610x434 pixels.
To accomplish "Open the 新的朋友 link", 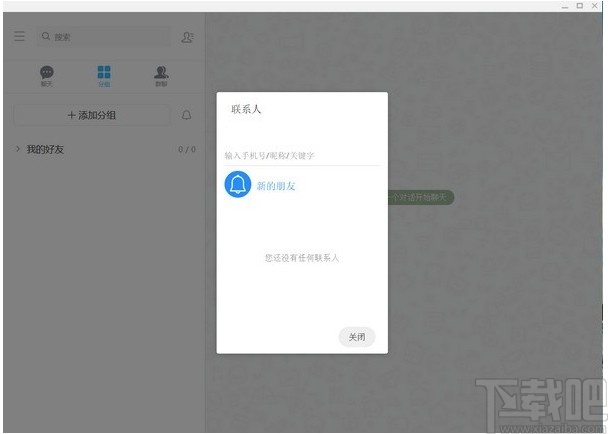I will pos(276,186).
